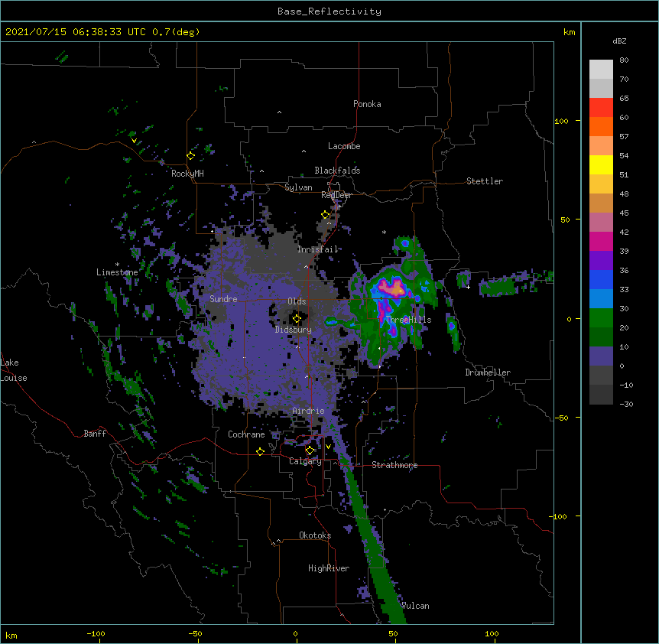Click the Didsbury city label

tap(294, 330)
